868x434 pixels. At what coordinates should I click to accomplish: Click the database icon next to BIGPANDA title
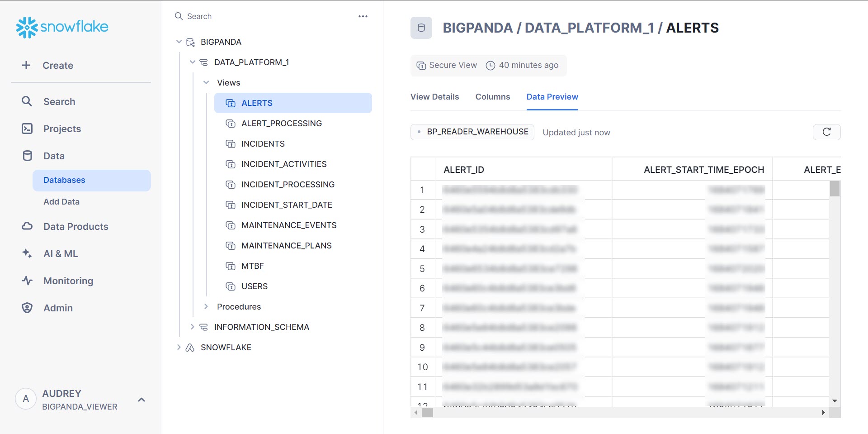pos(421,28)
